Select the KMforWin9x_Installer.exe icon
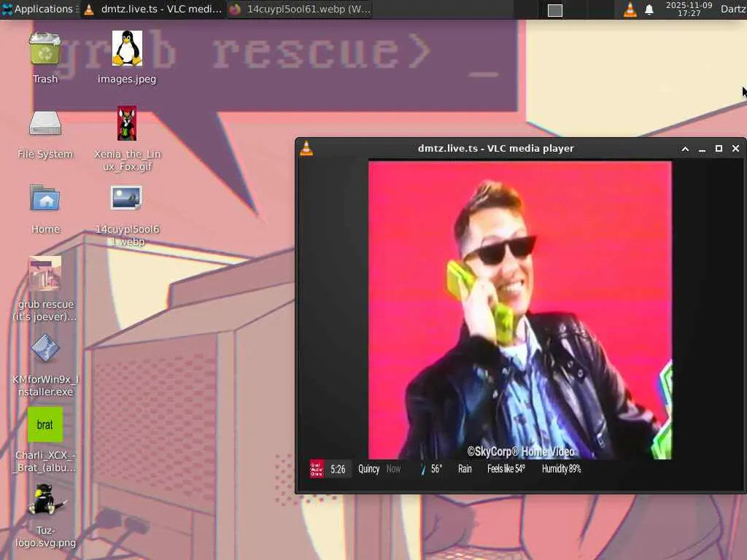The width and height of the screenshot is (747, 560). point(44,348)
